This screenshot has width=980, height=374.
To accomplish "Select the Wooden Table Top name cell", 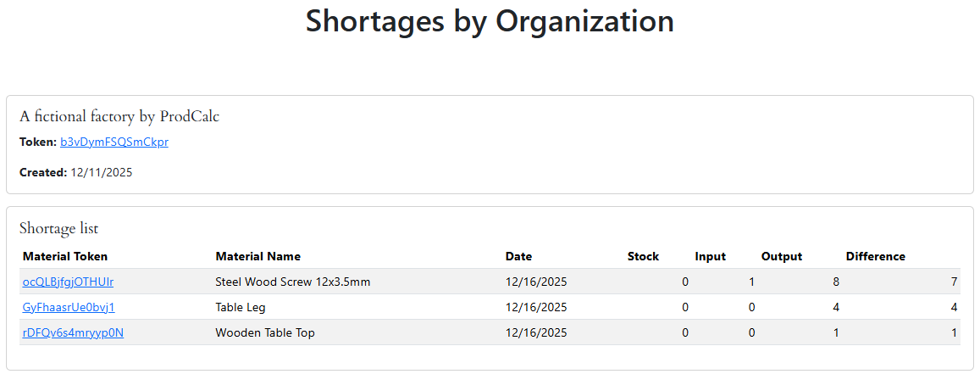I will [x=265, y=332].
